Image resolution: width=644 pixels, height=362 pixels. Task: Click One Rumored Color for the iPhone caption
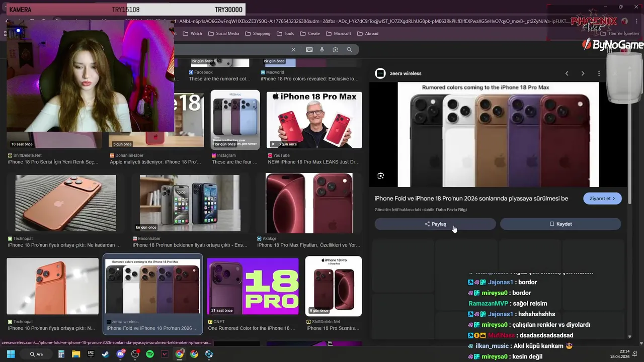tap(252, 328)
